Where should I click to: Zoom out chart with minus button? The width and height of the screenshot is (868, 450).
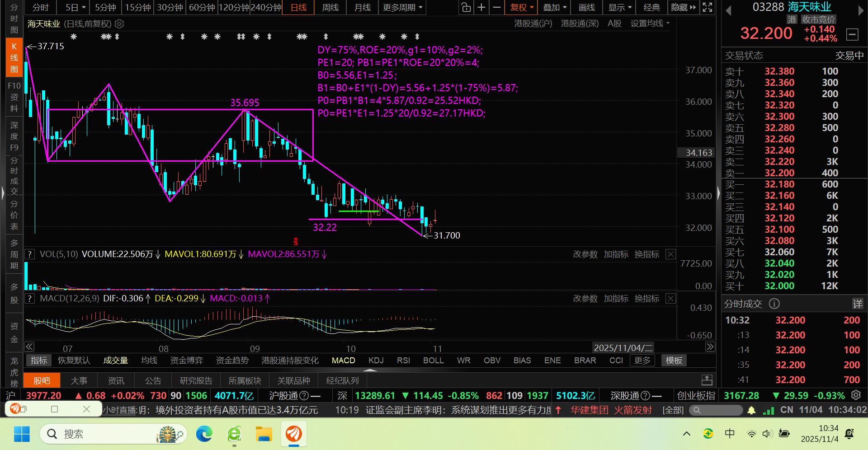point(496,8)
